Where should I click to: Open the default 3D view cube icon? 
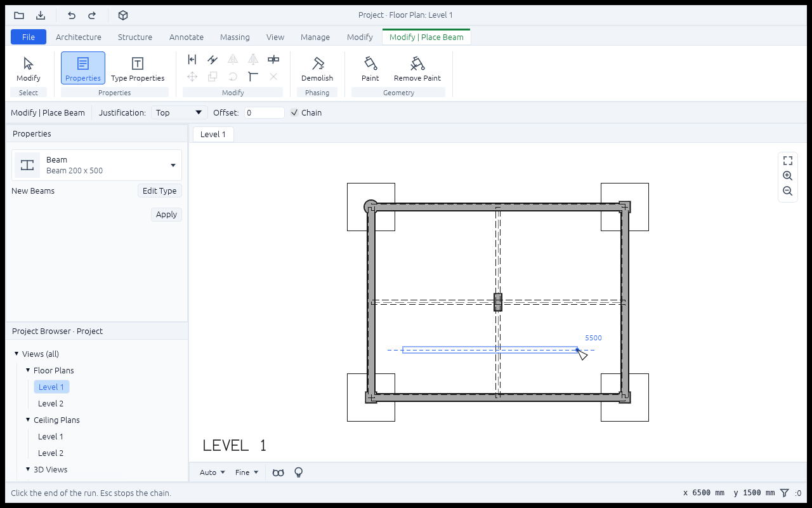tap(123, 15)
